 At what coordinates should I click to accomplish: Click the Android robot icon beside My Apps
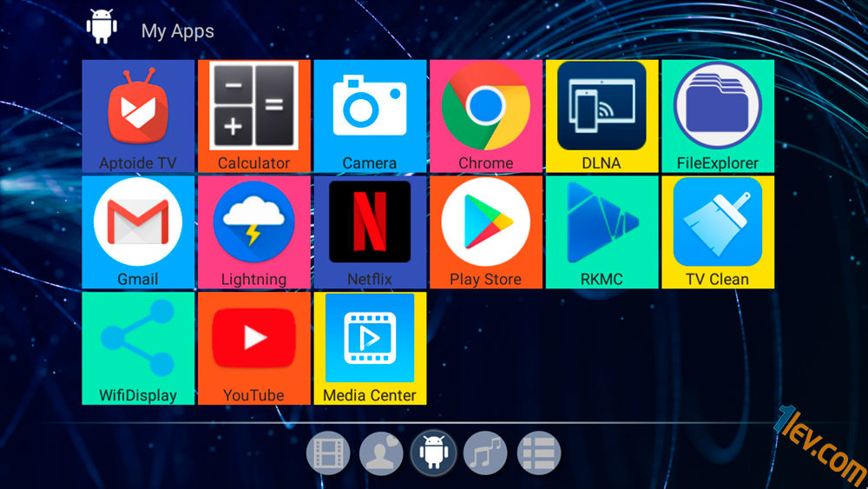(102, 26)
